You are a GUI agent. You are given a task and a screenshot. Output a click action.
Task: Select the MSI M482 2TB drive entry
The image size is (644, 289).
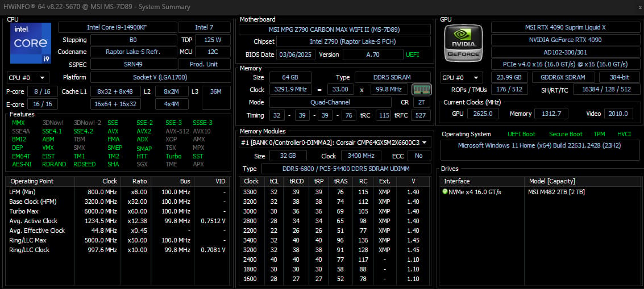point(556,192)
